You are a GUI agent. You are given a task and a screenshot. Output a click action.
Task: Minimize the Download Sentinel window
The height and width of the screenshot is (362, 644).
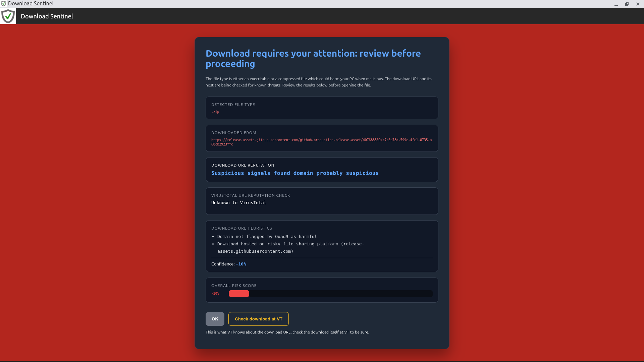616,4
